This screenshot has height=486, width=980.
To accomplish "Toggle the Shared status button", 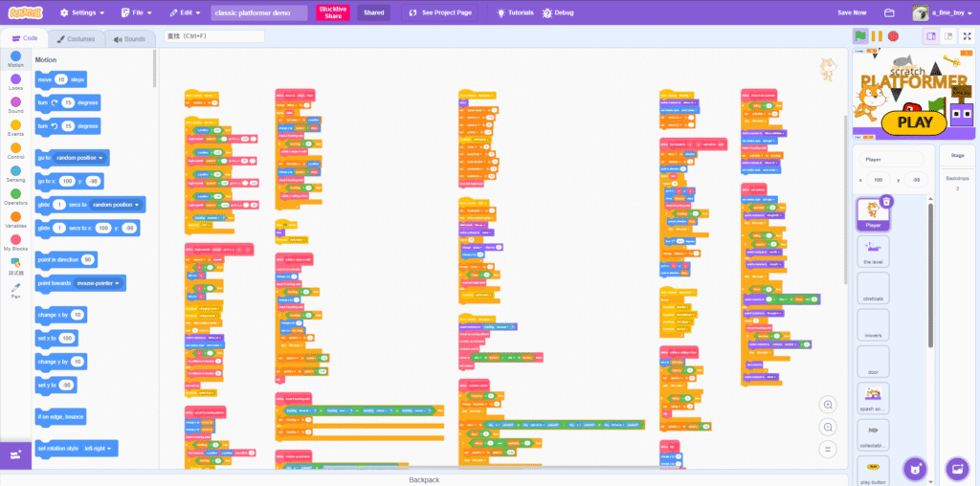I will [373, 13].
